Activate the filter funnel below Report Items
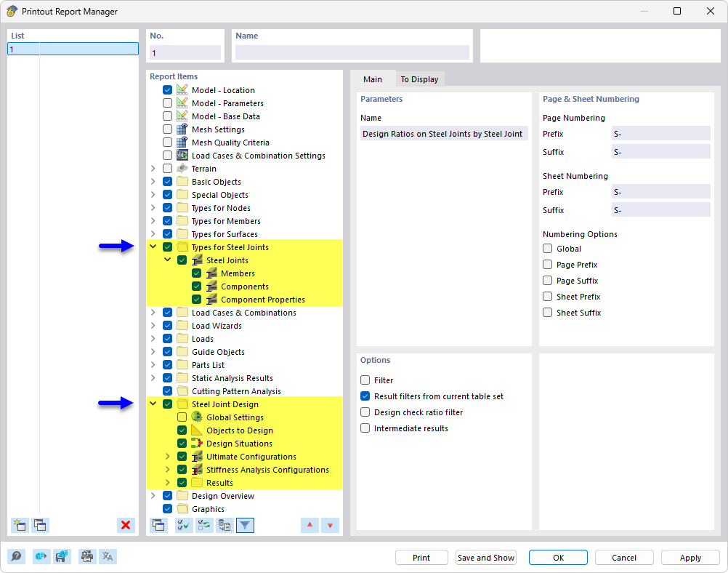 (245, 525)
